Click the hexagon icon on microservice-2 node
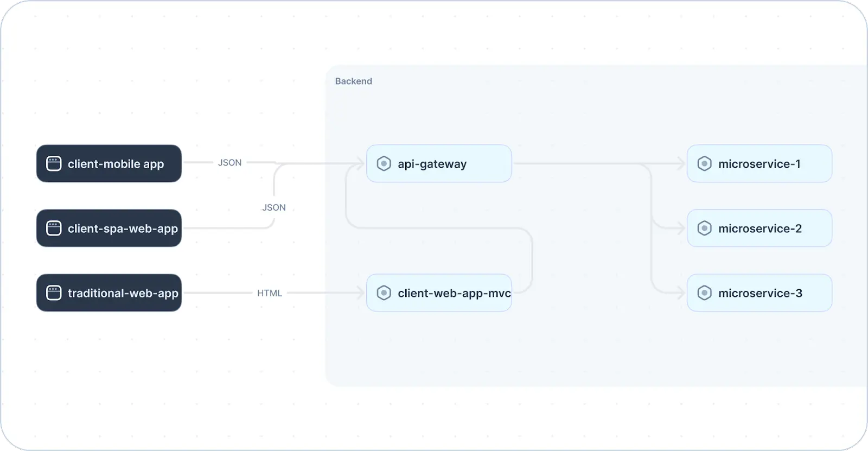This screenshot has height=451, width=868. 704,228
